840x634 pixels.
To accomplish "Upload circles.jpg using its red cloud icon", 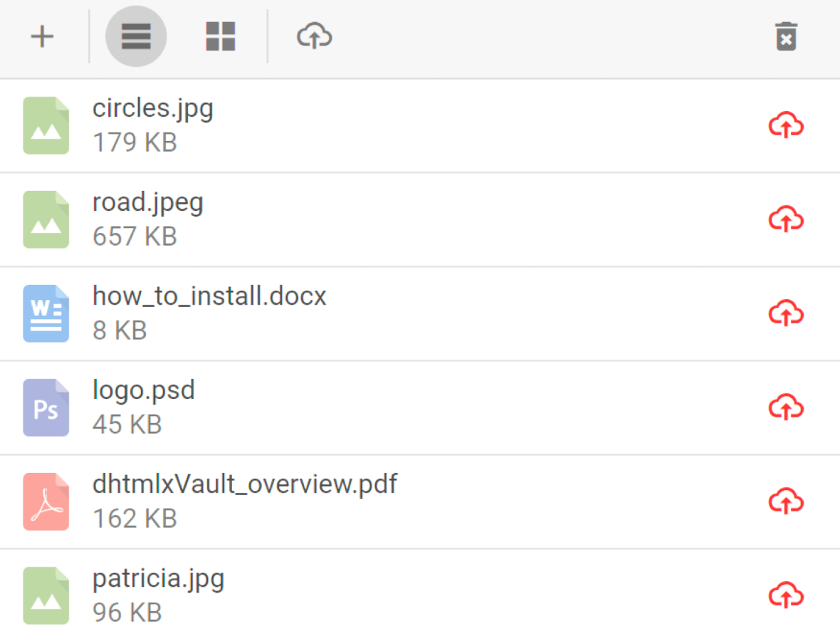I will (x=786, y=126).
